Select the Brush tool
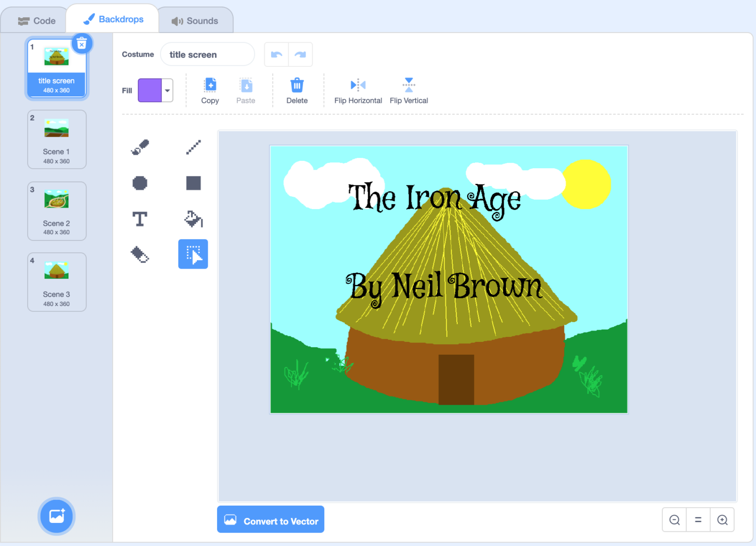Viewport: 756px width, 546px height. pos(140,147)
